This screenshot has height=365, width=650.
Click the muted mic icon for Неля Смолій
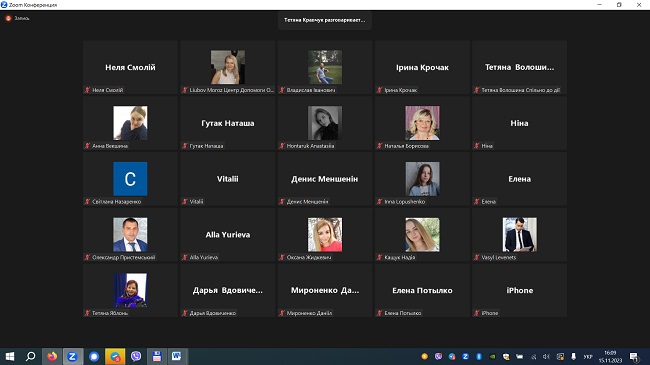[87, 90]
